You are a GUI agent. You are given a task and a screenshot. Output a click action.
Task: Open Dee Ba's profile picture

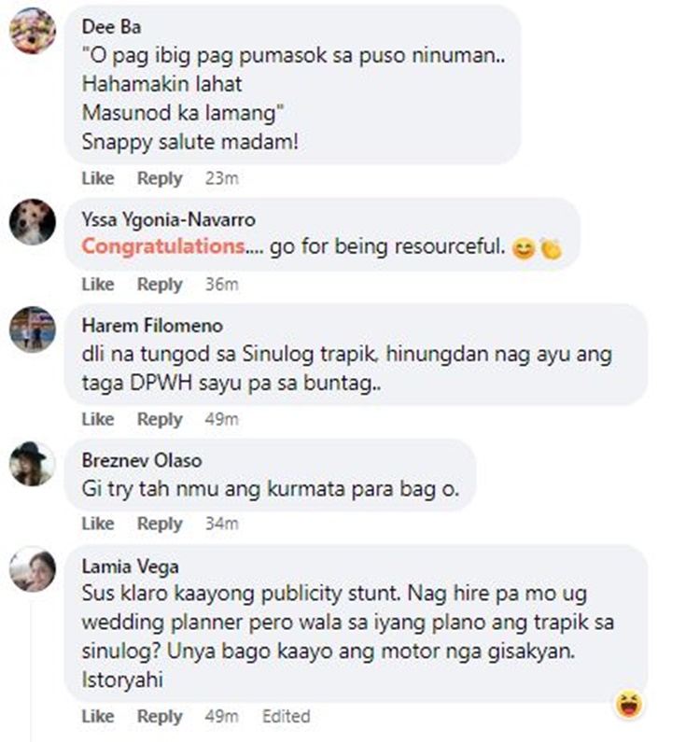tap(33, 31)
